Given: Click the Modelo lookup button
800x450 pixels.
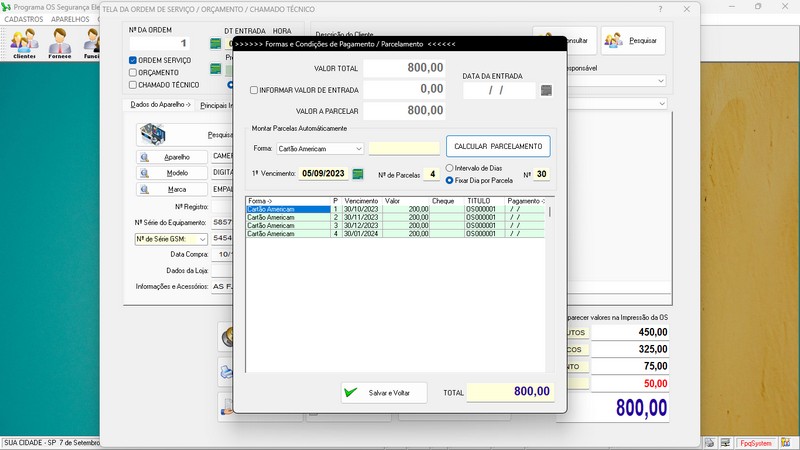Looking at the screenshot, I should [x=171, y=173].
